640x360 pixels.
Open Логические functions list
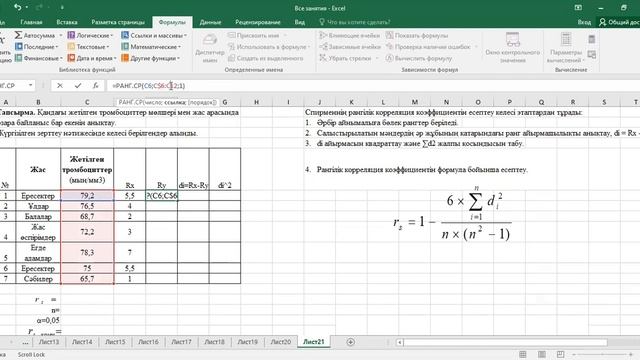click(90, 36)
